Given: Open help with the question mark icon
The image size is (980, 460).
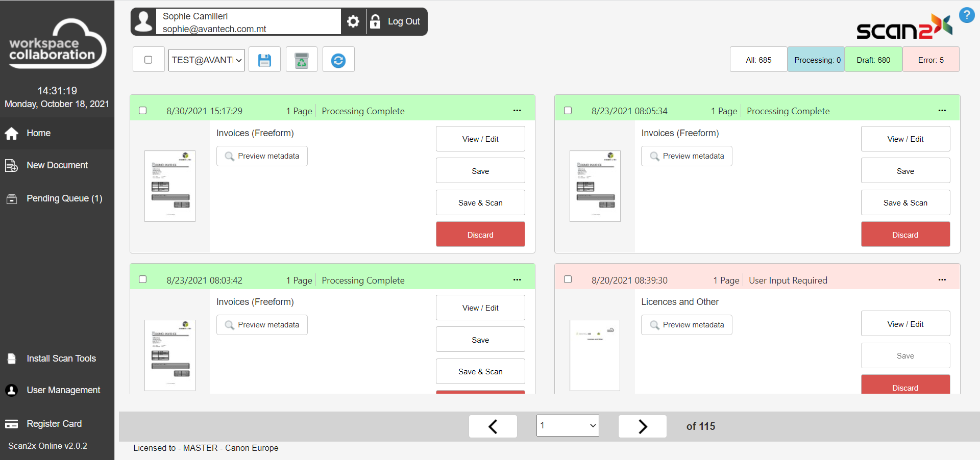Looking at the screenshot, I should tap(966, 15).
